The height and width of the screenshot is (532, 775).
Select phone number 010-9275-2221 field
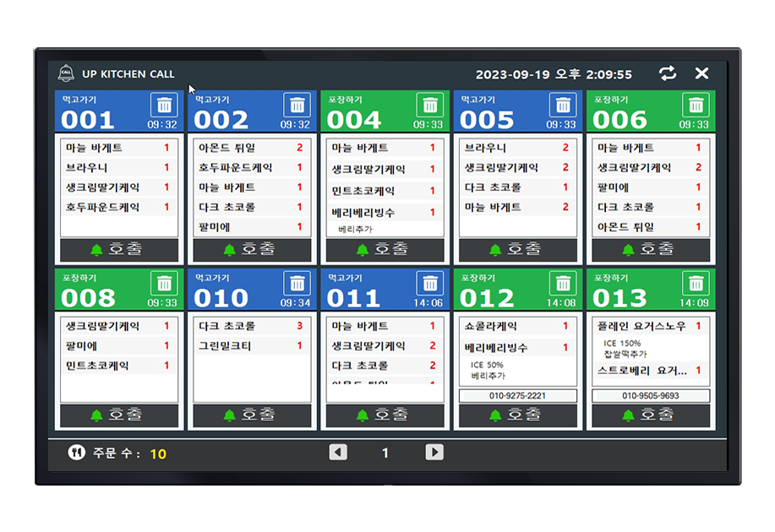tap(517, 396)
